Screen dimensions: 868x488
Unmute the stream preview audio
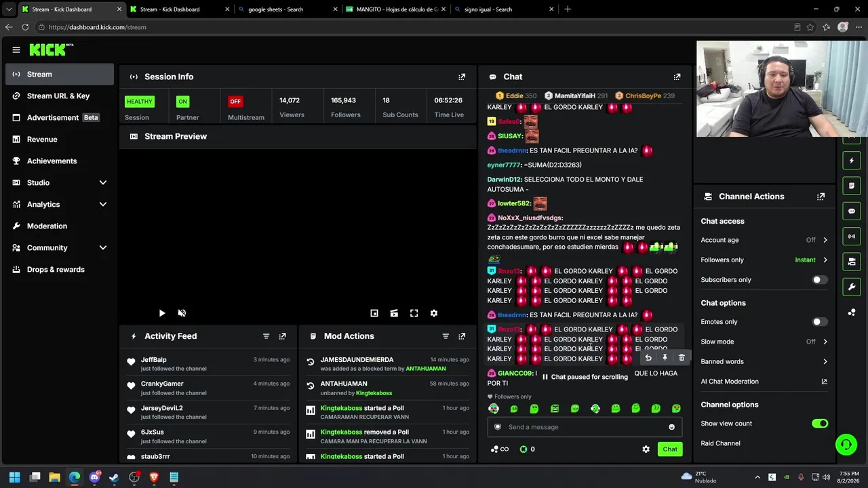click(182, 313)
